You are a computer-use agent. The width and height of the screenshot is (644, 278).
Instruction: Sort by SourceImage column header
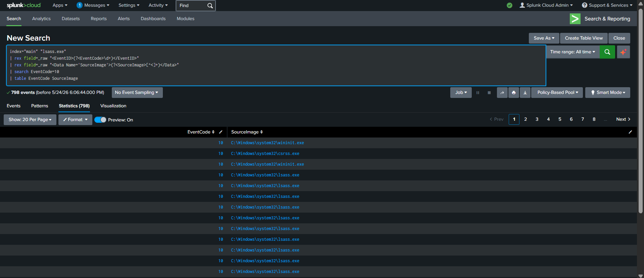[247, 132]
